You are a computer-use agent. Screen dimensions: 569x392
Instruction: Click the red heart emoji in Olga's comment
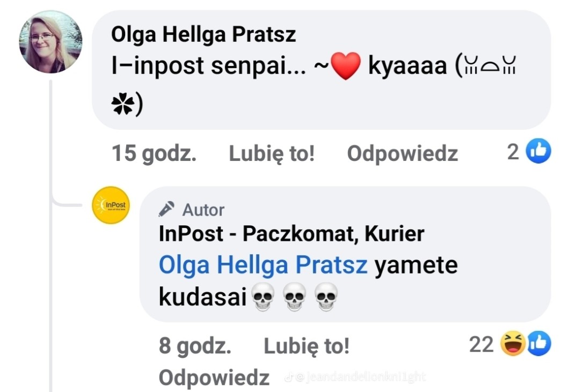[346, 66]
